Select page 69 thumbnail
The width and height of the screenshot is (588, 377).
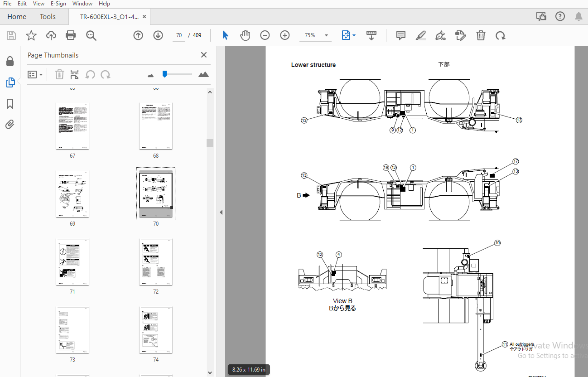(x=72, y=194)
